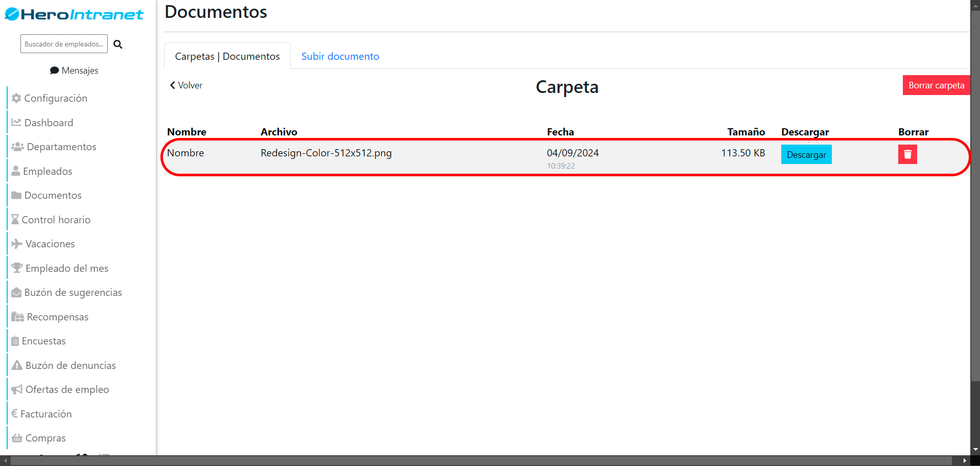Click the Buzón de denuncias warning icon
The width and height of the screenshot is (980, 466).
click(x=17, y=365)
